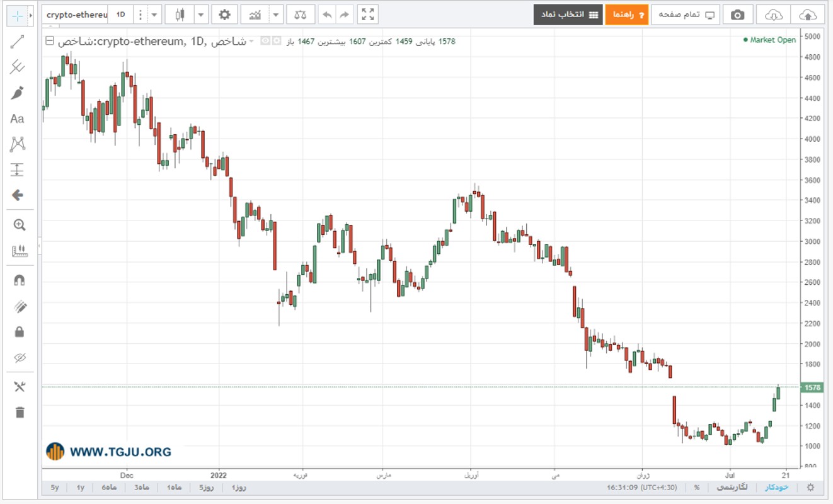This screenshot has height=504, width=833.
Task: Take a chart snapshot with camera icon
Action: pyautogui.click(x=737, y=15)
